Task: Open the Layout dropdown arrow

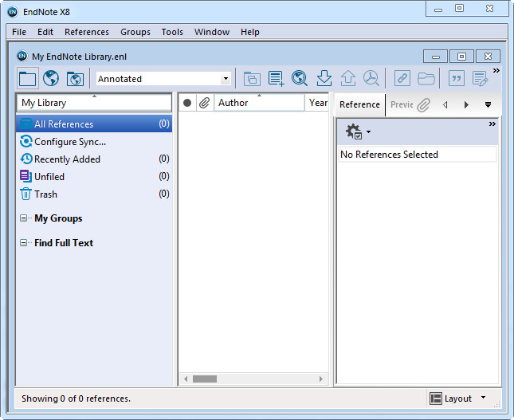Action: pyautogui.click(x=483, y=398)
